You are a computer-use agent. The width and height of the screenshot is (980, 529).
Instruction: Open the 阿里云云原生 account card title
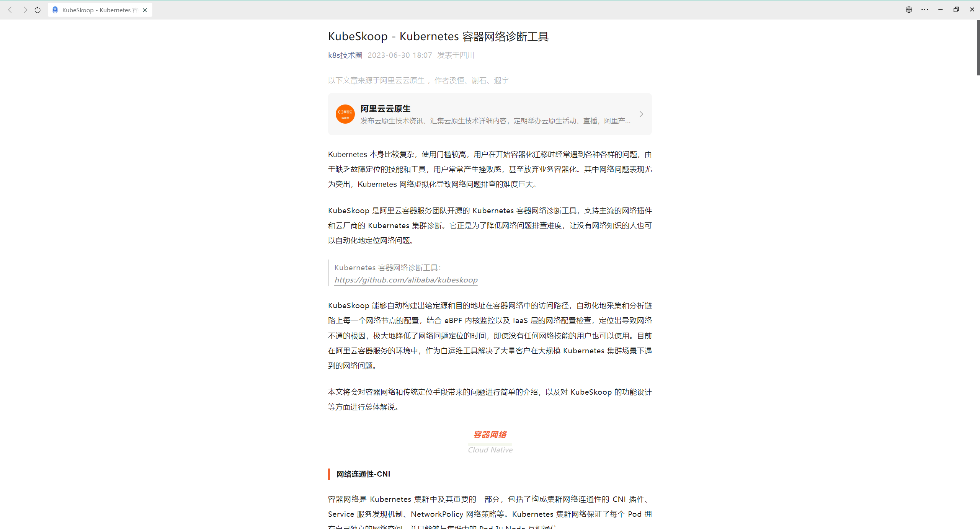click(385, 109)
